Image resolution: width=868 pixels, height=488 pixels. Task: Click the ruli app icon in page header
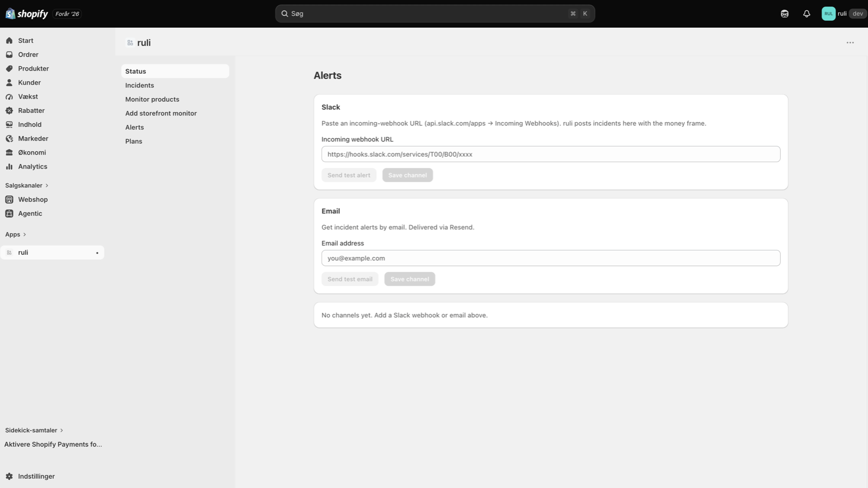point(130,43)
